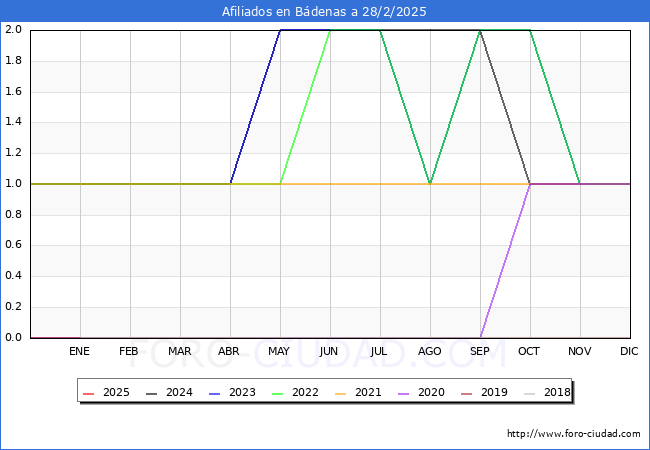The height and width of the screenshot is (450, 650).
Task: Click the FEB month axis label
Action: pyautogui.click(x=129, y=351)
